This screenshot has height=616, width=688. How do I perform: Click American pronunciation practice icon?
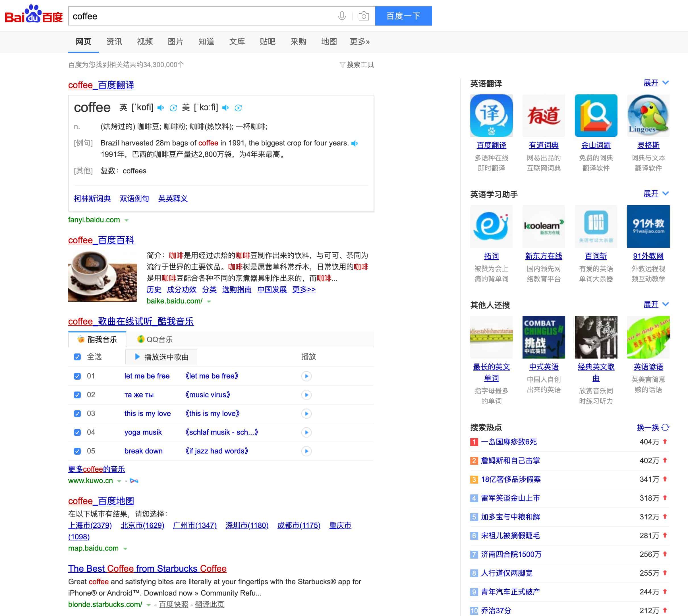(x=238, y=108)
